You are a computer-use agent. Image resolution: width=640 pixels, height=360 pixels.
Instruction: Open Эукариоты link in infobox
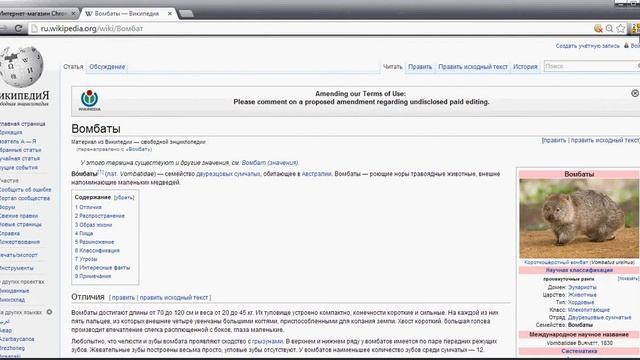(x=582, y=287)
